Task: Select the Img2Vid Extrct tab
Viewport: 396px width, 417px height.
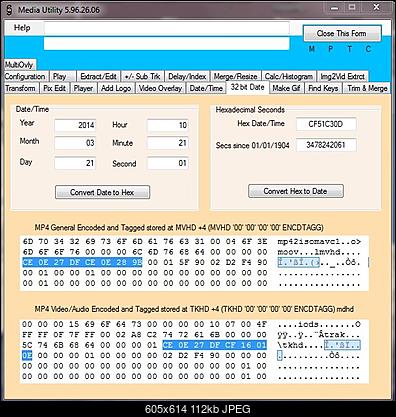Action: [342, 76]
